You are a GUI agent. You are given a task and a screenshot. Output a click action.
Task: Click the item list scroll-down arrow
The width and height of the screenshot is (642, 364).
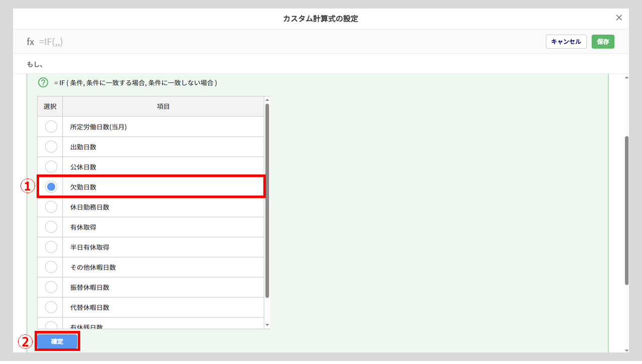click(x=267, y=325)
